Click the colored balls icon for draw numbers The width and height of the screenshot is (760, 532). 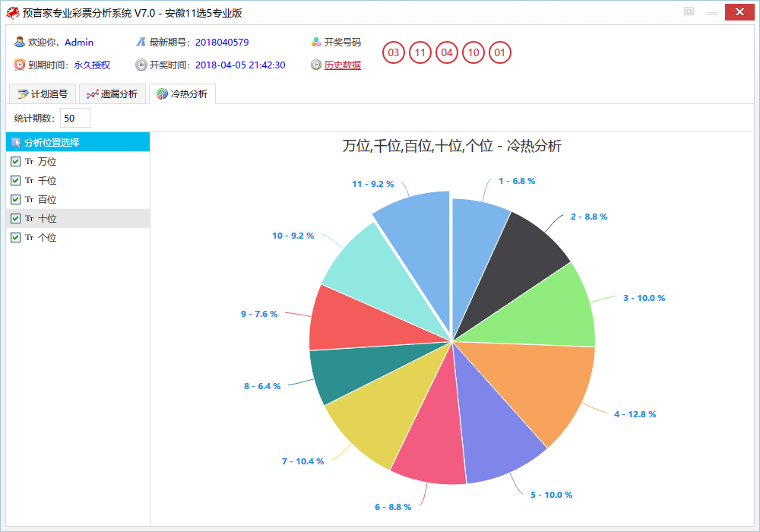(316, 43)
